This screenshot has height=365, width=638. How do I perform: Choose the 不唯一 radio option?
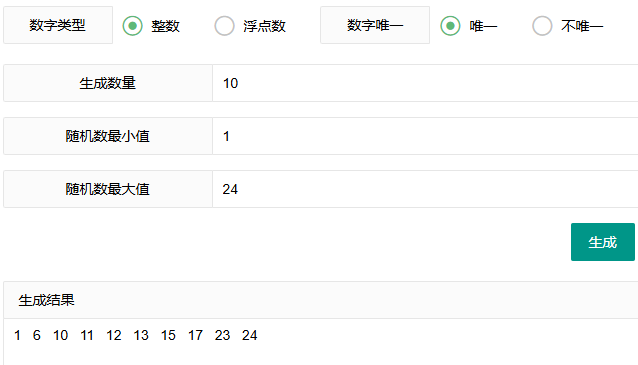point(542,26)
